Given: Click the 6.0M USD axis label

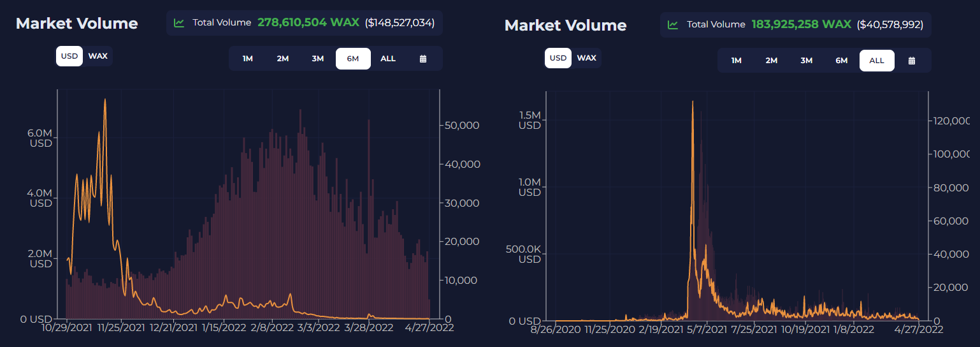Looking at the screenshot, I should point(40,138).
